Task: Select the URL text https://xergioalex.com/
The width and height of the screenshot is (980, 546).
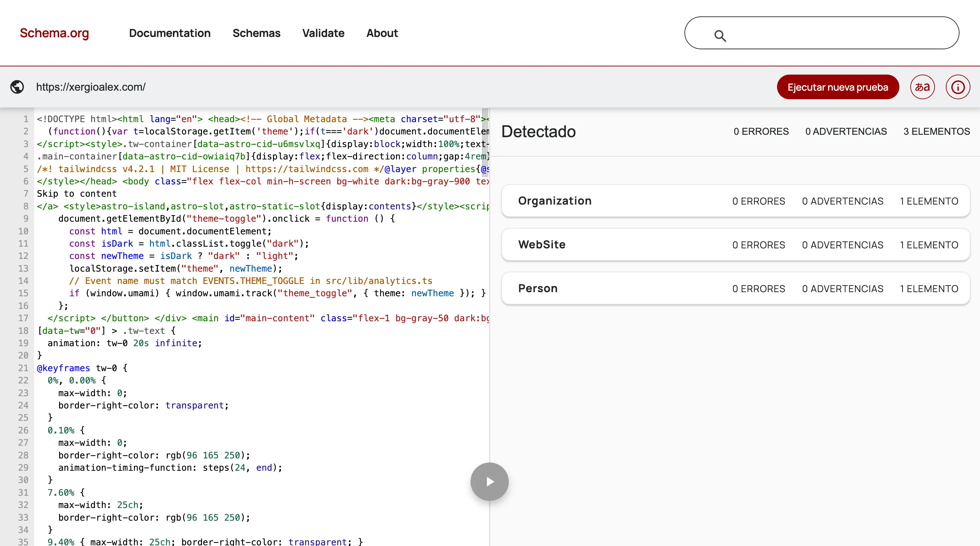Action: pos(91,87)
